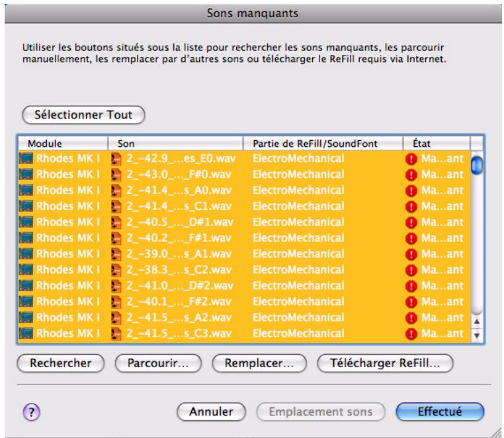504x438 pixels.
Task: Click Partie de ReFill/SoundFont column header
Action: [x=323, y=144]
